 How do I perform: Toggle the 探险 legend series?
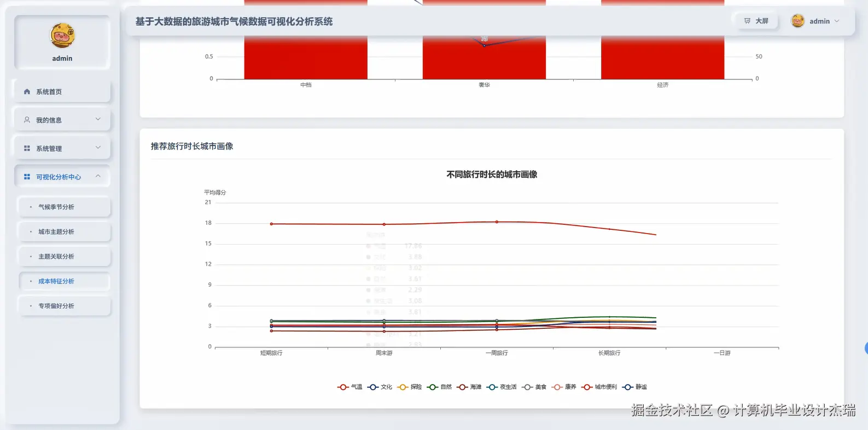click(x=410, y=387)
